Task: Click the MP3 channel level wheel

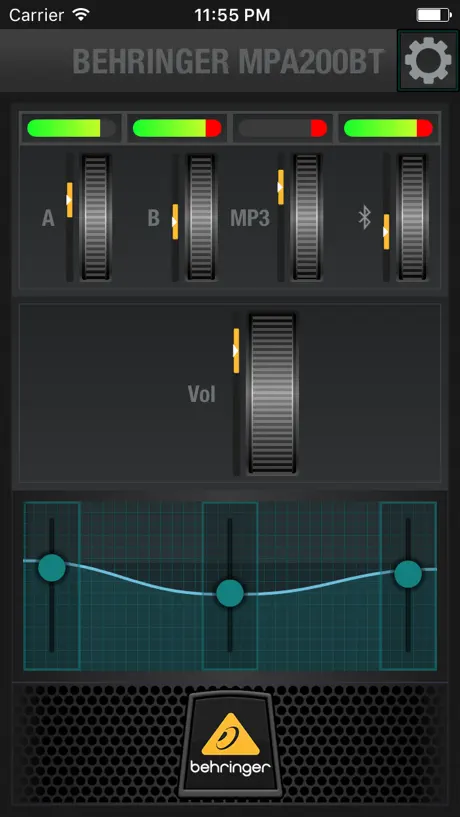Action: [x=306, y=217]
